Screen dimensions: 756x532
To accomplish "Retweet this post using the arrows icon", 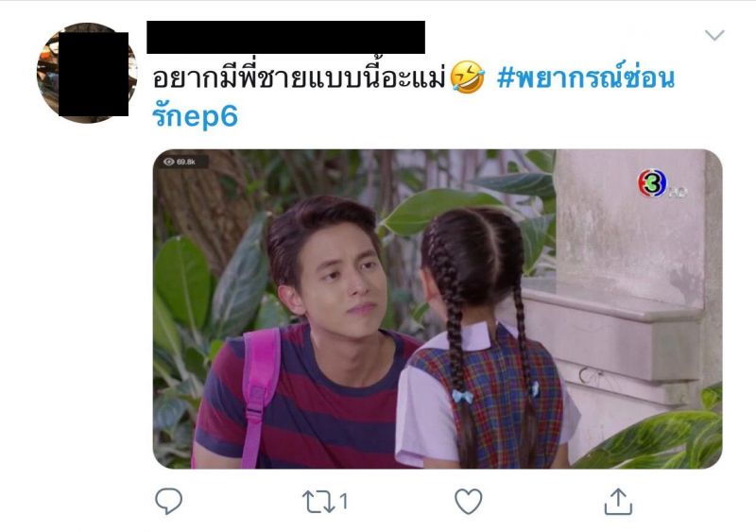I will (318, 502).
